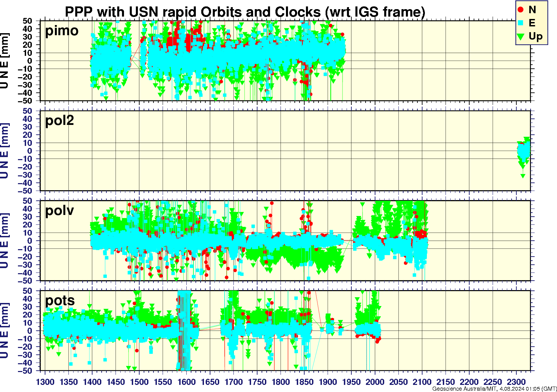Click x-axis tick label 1450
The image size is (557, 392).
(116, 382)
